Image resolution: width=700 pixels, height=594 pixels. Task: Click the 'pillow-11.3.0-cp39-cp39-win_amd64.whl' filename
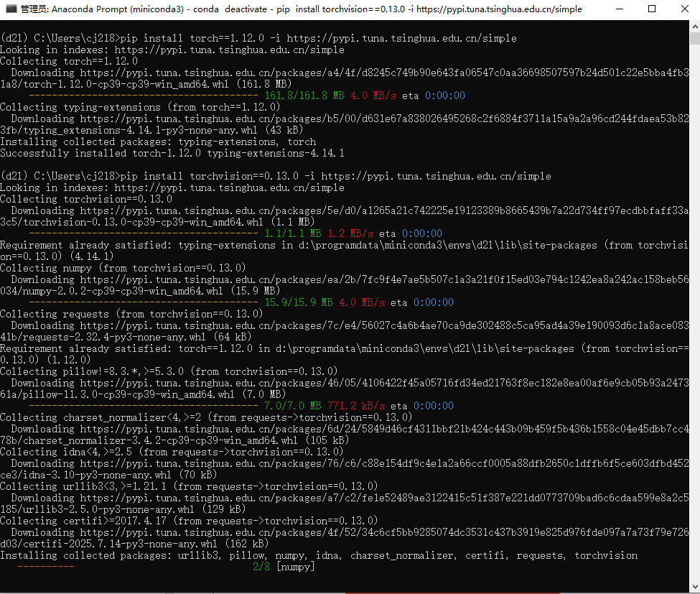click(129, 395)
